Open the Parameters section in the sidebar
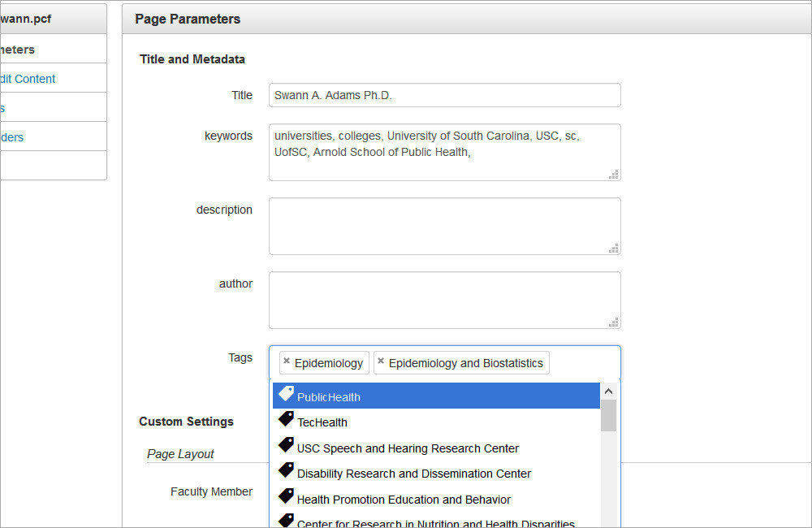 pos(16,49)
